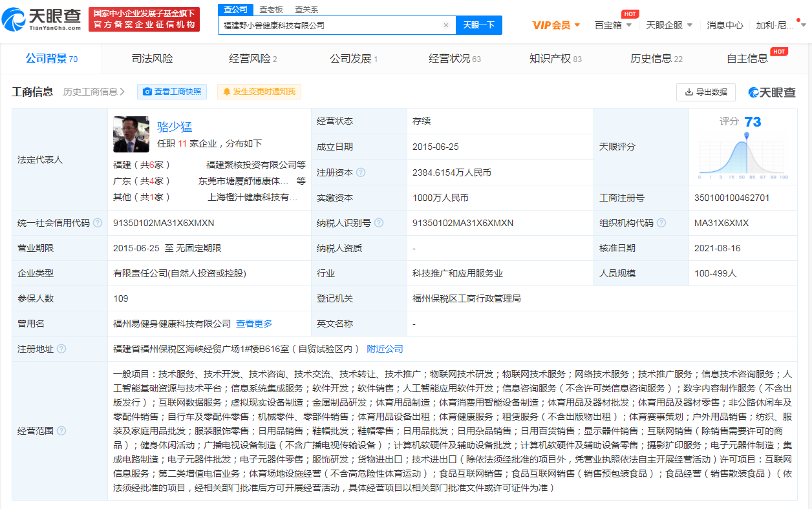The width and height of the screenshot is (812, 509).
Task: Open the 公司发展 tab
Action: [354, 59]
